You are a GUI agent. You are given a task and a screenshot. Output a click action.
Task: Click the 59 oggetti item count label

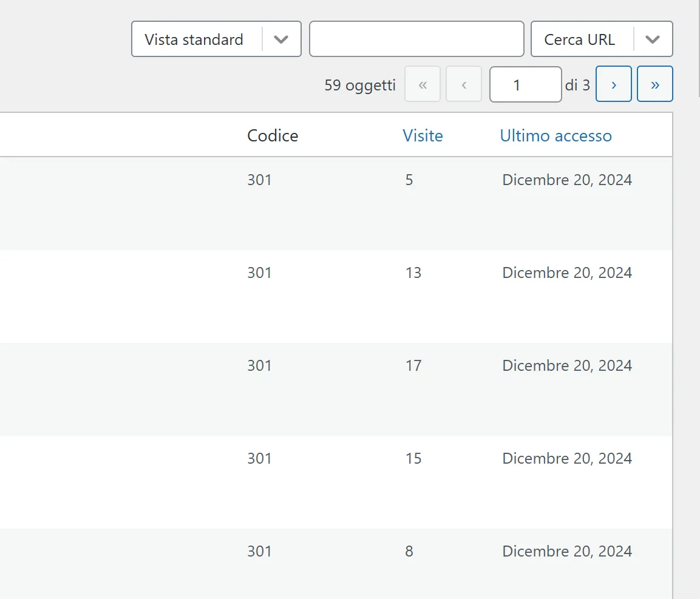tap(359, 85)
